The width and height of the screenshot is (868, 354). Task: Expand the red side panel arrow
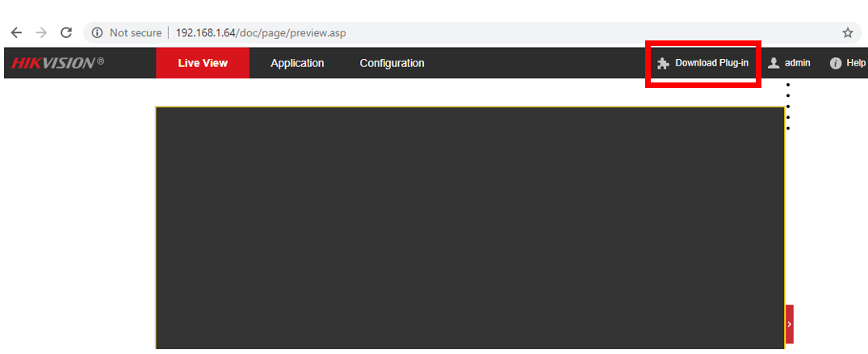click(x=789, y=324)
